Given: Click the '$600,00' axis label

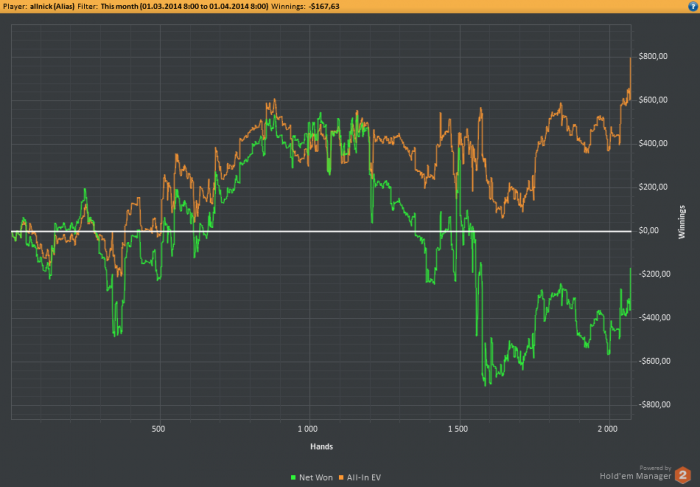Looking at the screenshot, I should click(653, 100).
